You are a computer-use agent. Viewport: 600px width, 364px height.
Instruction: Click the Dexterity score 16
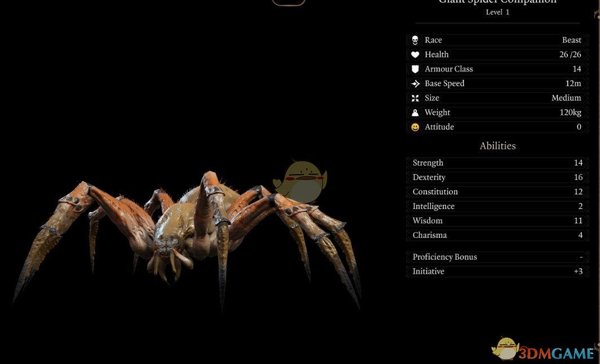tap(578, 177)
